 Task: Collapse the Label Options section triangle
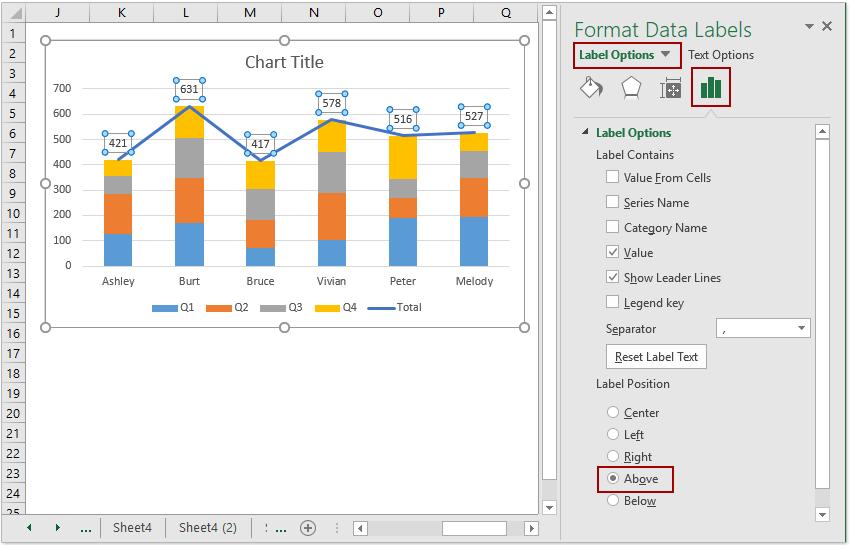(x=584, y=133)
